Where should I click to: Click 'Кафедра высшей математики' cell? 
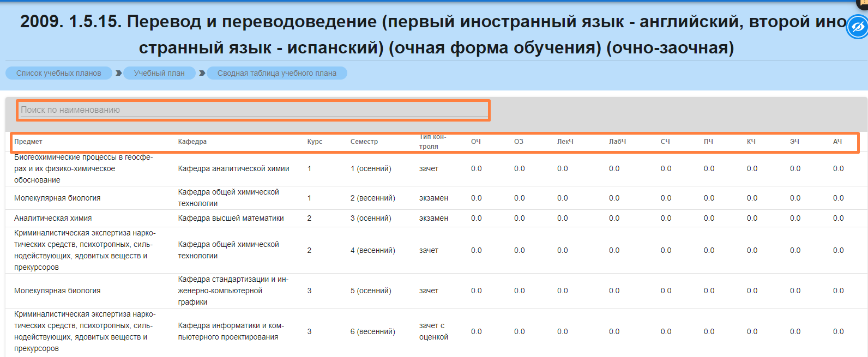coord(231,219)
